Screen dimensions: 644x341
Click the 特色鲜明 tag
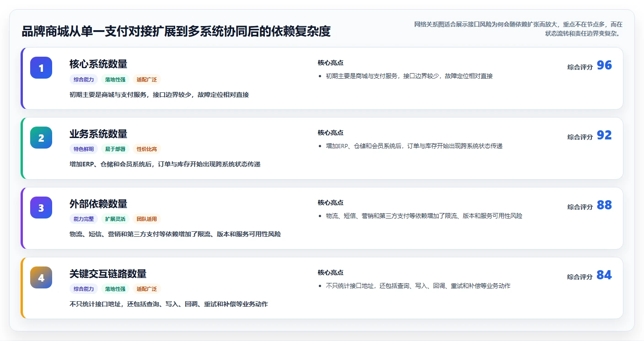click(x=84, y=149)
